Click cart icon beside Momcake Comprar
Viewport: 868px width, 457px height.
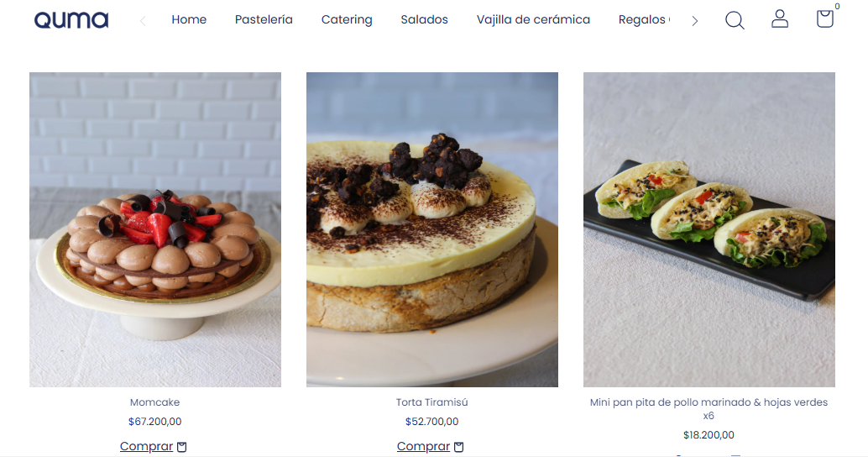(181, 446)
